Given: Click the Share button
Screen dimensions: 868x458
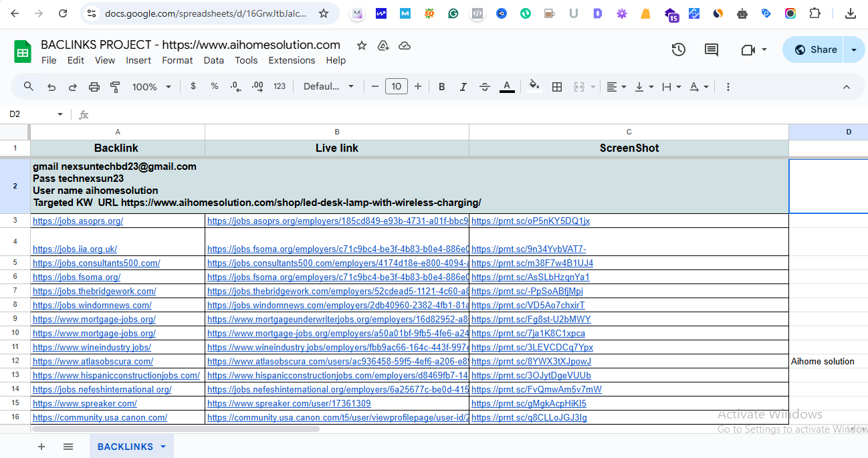Looking at the screenshot, I should [815, 49].
